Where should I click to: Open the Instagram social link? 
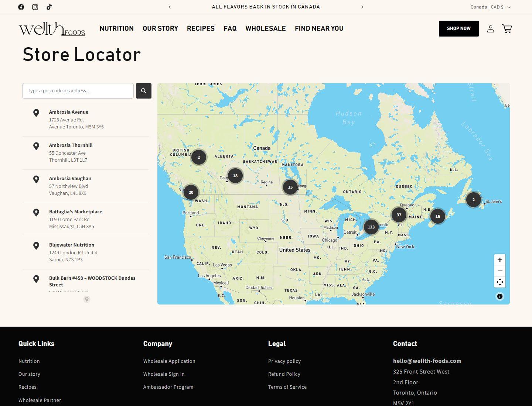point(35,7)
